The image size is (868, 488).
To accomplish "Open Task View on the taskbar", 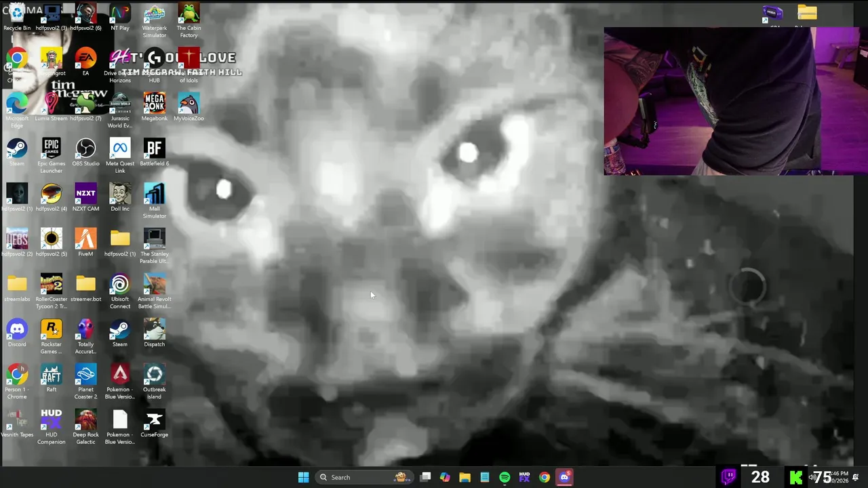I will (x=425, y=477).
